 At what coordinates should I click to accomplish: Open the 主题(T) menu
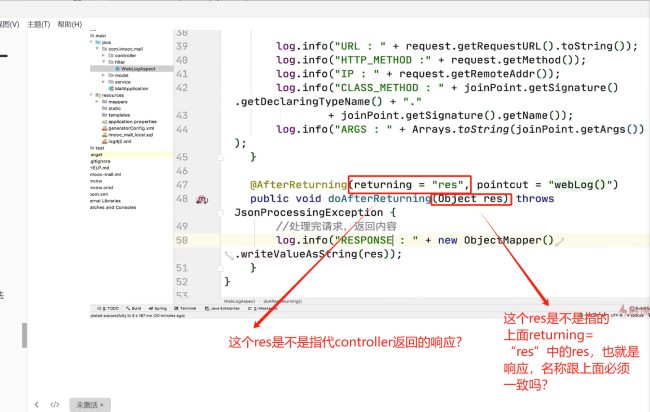39,24
